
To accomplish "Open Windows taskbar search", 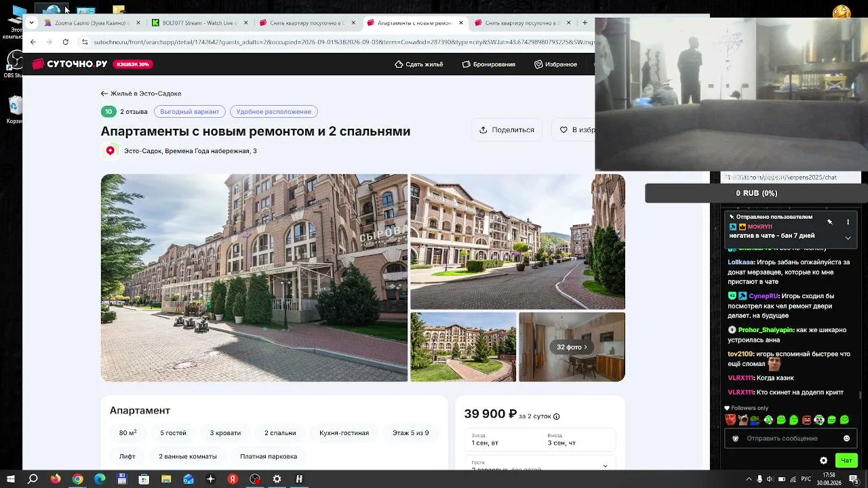I will 33,479.
